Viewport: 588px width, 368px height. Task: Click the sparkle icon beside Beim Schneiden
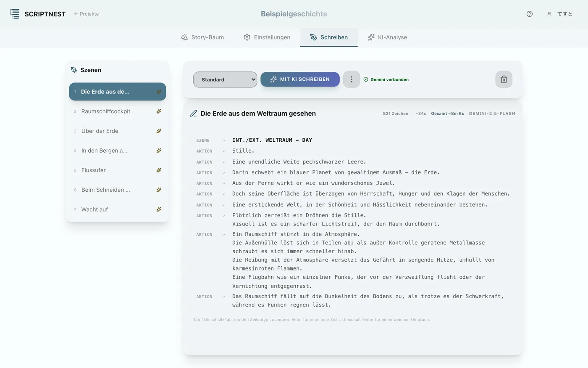tap(159, 190)
